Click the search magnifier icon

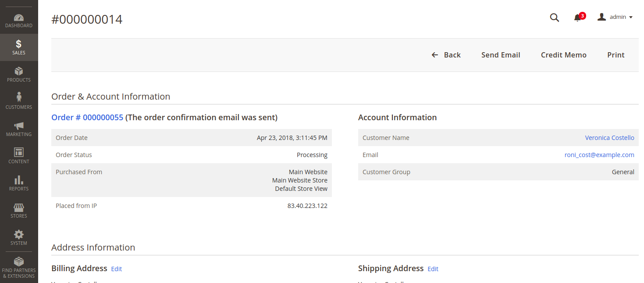(x=555, y=18)
